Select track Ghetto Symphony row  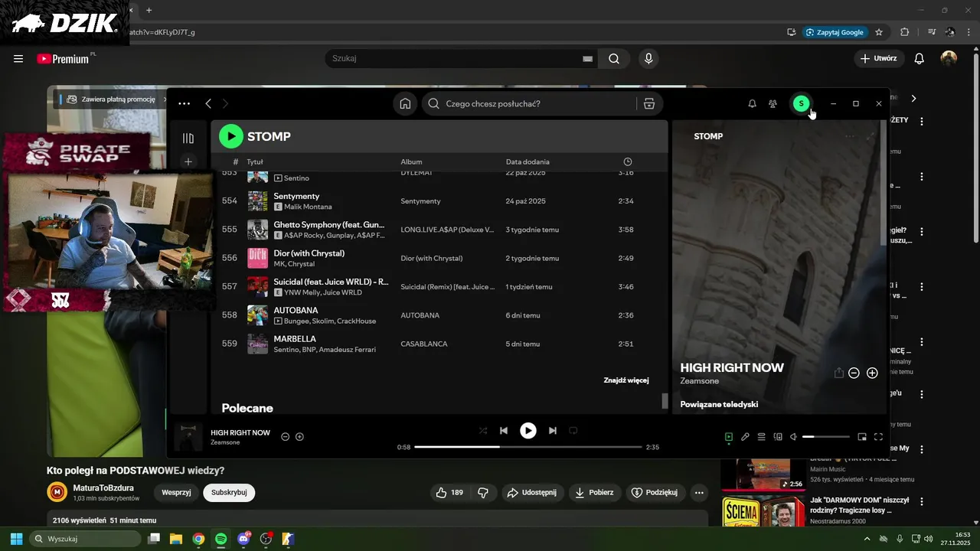tap(439, 230)
